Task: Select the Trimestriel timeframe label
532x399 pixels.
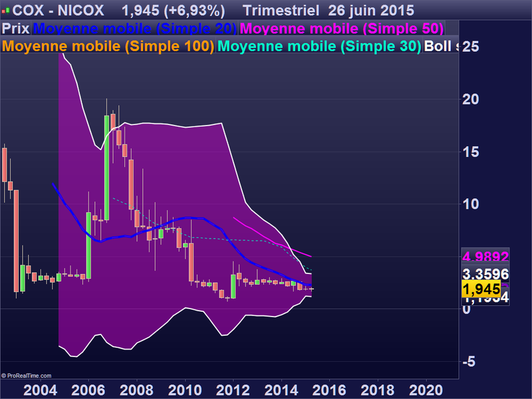Action: [x=281, y=11]
